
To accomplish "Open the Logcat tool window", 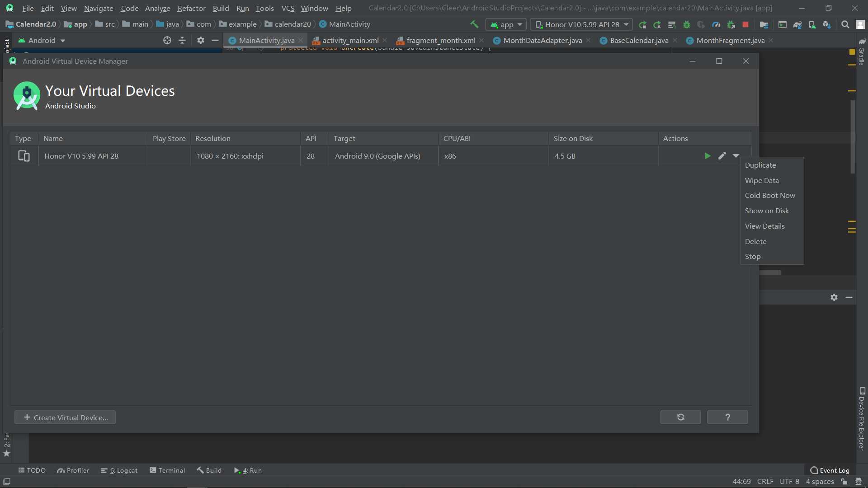I will coord(119,470).
